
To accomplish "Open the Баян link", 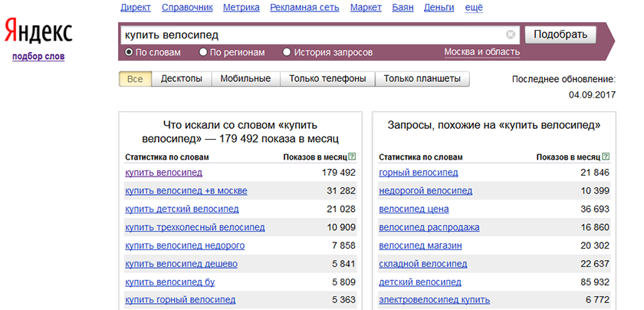I will 403,8.
